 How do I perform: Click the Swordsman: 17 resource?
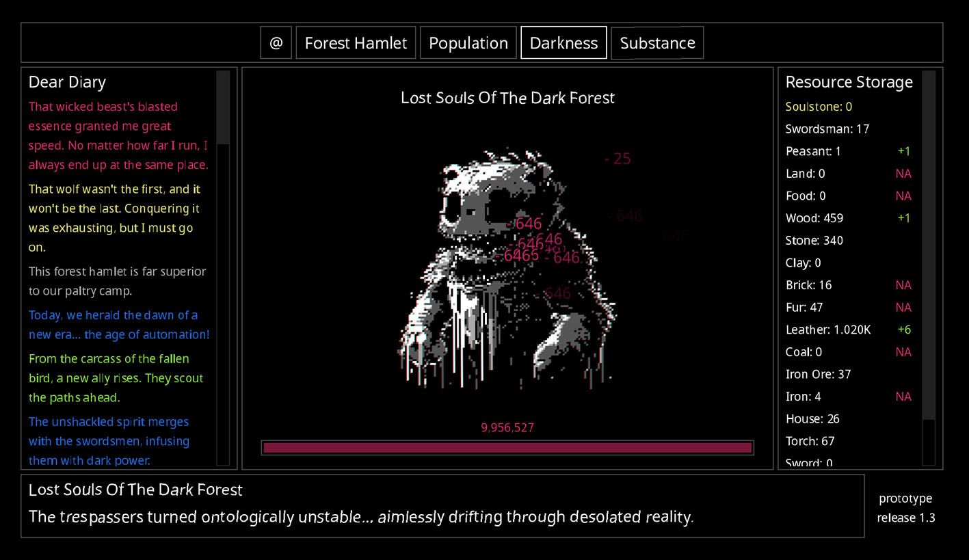[827, 129]
